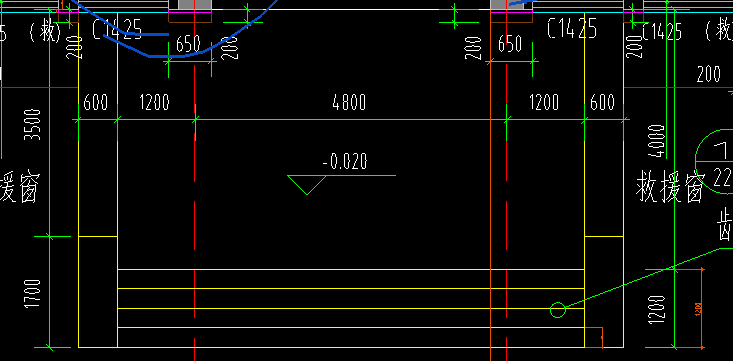Viewport: 733px width, 361px height.
Task: Select the 3500 vertical dimension text
Action: coord(34,125)
